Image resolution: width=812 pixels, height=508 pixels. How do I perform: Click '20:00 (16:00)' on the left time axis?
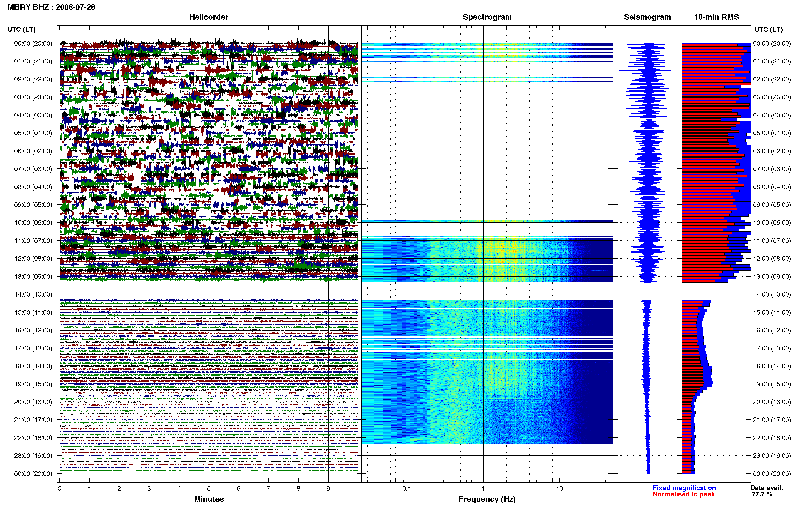point(33,402)
